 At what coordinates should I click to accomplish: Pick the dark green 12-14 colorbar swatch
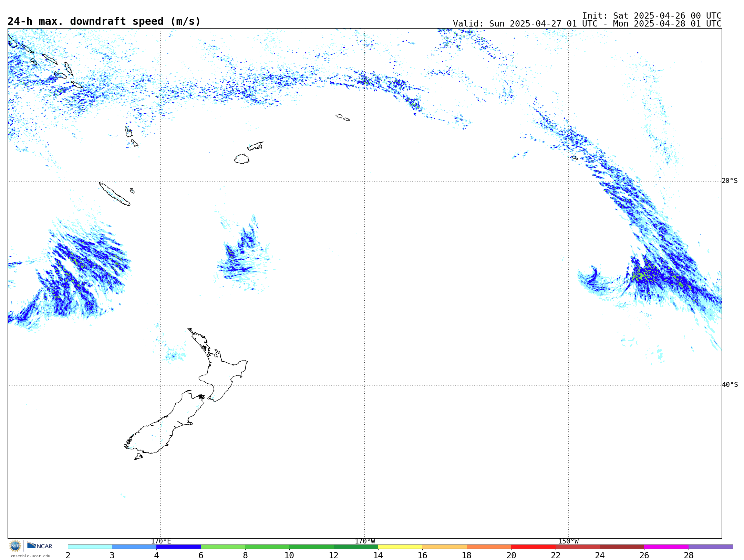(x=356, y=547)
